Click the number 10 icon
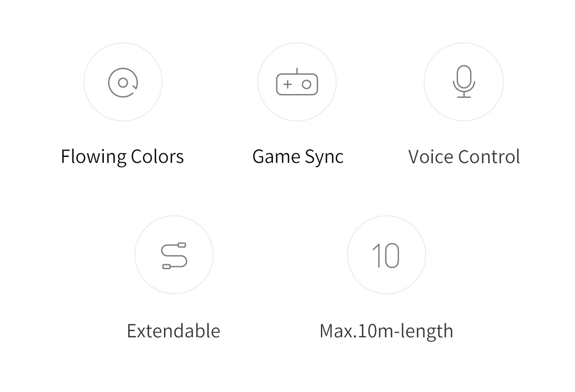 click(x=386, y=255)
